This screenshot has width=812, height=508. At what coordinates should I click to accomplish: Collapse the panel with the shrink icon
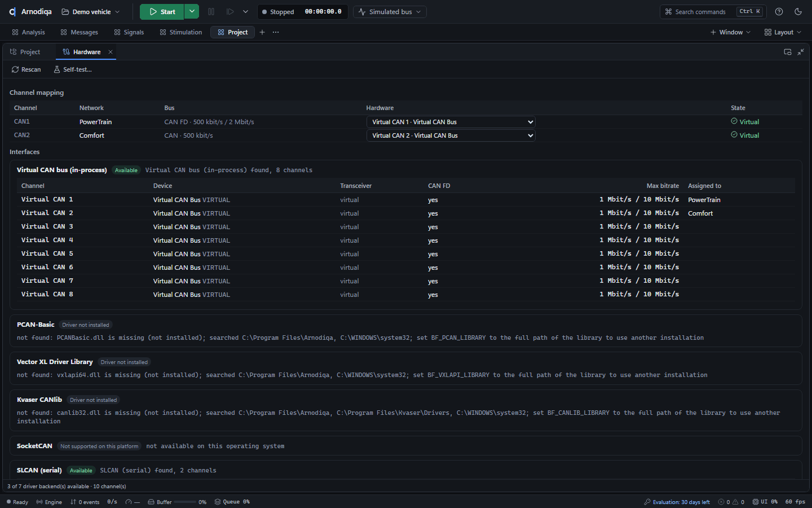tap(801, 52)
